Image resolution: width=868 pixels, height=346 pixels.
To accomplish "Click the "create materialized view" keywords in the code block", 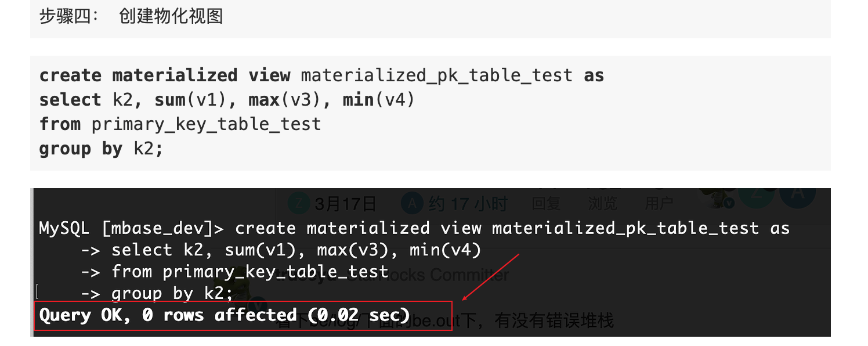I will pos(164,75).
